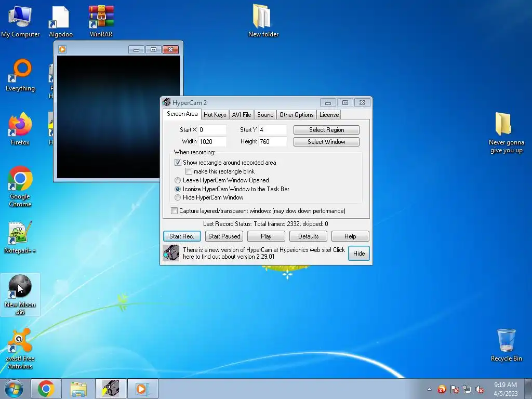Enable Capture layered/transparent windows
The height and width of the screenshot is (399, 532).
[175, 211]
